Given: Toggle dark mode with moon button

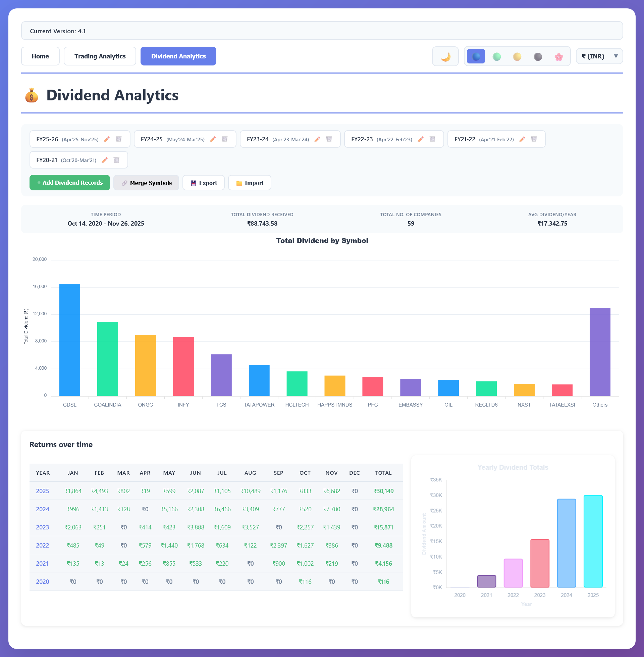Looking at the screenshot, I should (445, 56).
